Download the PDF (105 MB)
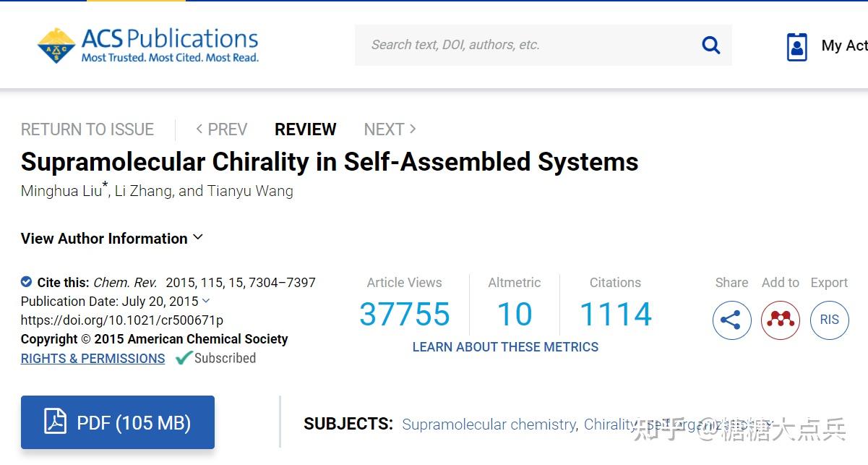 (118, 422)
